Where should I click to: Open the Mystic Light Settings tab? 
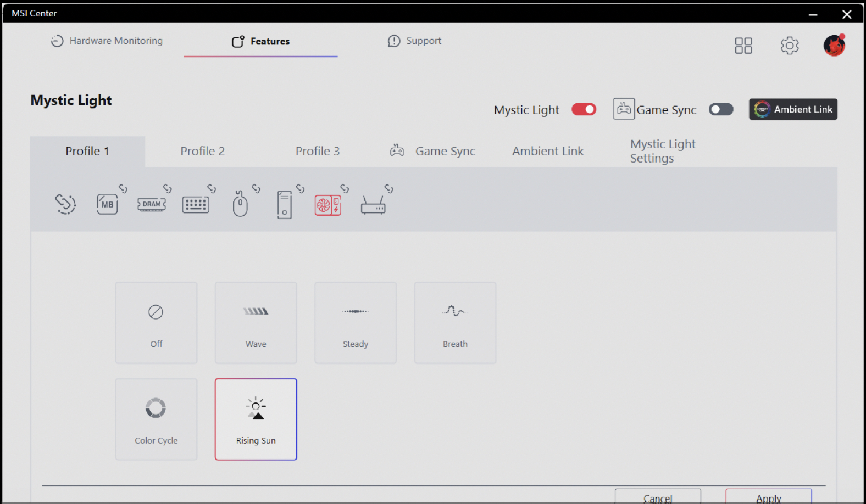[663, 152]
